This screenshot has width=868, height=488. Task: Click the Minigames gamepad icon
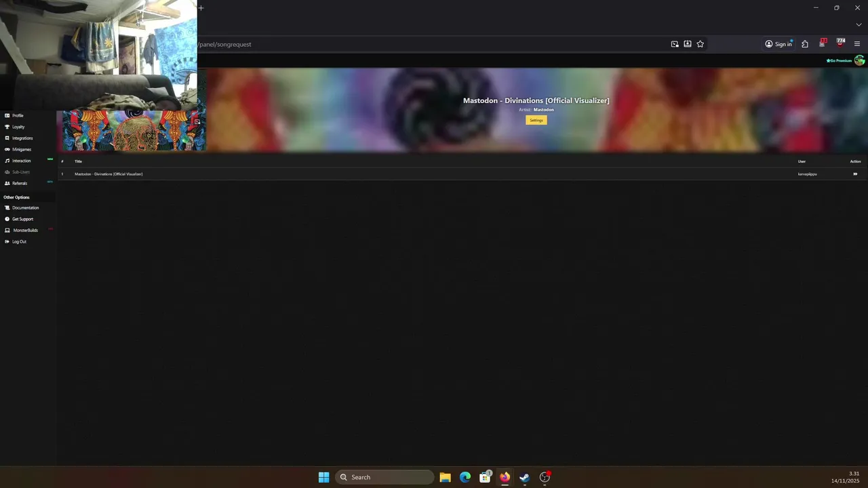(x=7, y=149)
